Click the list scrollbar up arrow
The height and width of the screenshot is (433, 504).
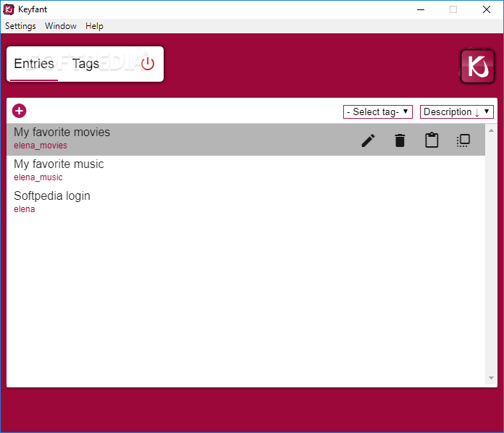[x=491, y=130]
